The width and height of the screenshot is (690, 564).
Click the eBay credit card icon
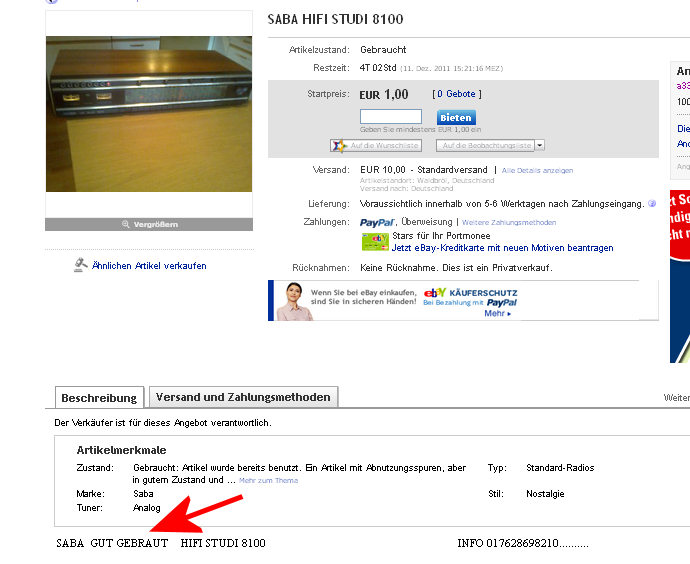tap(375, 242)
